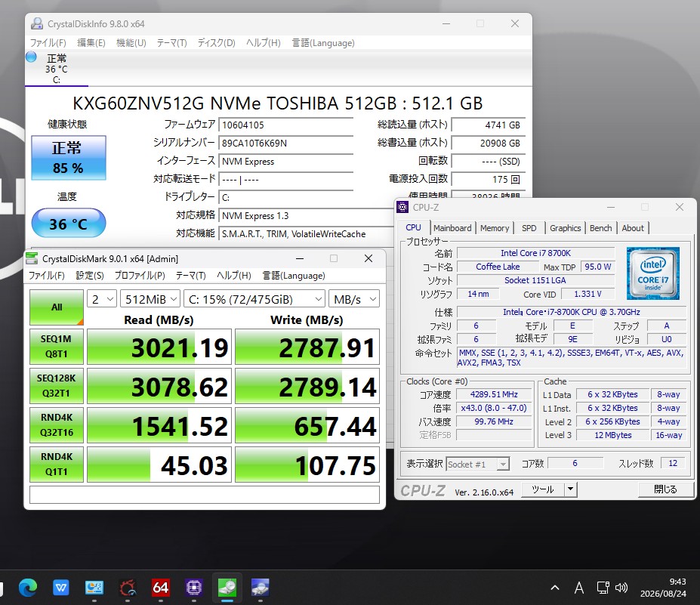Click processor name Intel Core i7 8700K
Image resolution: width=700 pixels, height=605 pixels.
535,253
